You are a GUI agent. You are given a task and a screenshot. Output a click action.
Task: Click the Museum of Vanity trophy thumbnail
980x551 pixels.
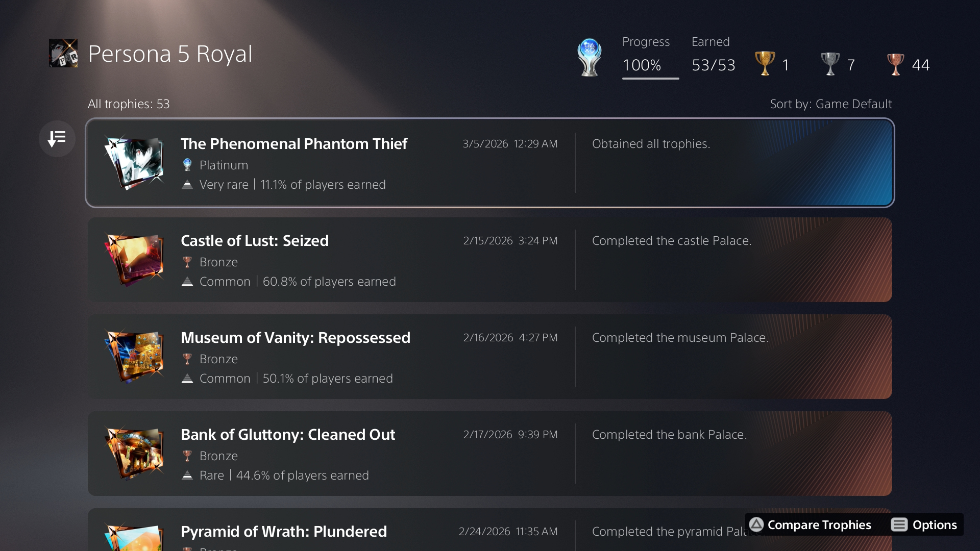point(134,357)
